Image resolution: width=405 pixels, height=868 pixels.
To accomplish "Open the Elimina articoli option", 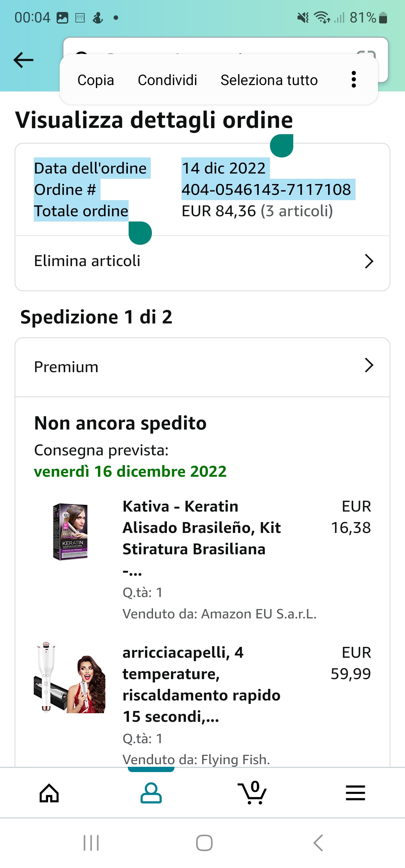I will tap(87, 261).
